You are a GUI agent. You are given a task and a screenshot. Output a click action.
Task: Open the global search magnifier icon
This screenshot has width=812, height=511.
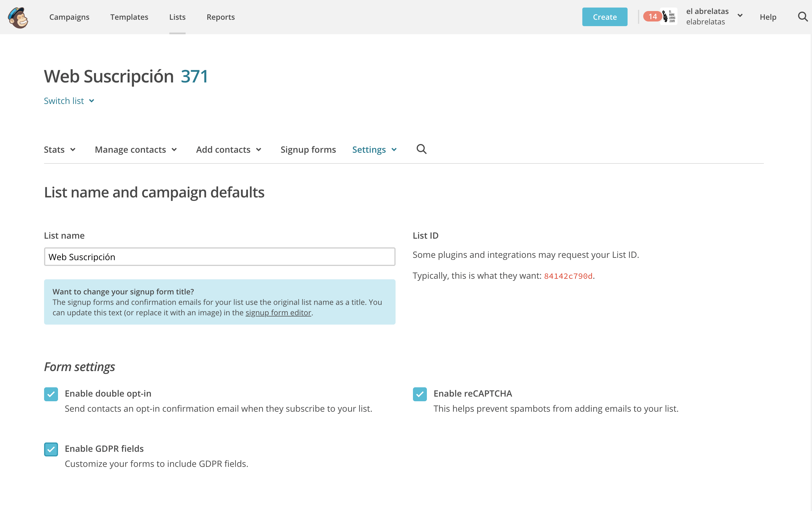pyautogui.click(x=802, y=17)
